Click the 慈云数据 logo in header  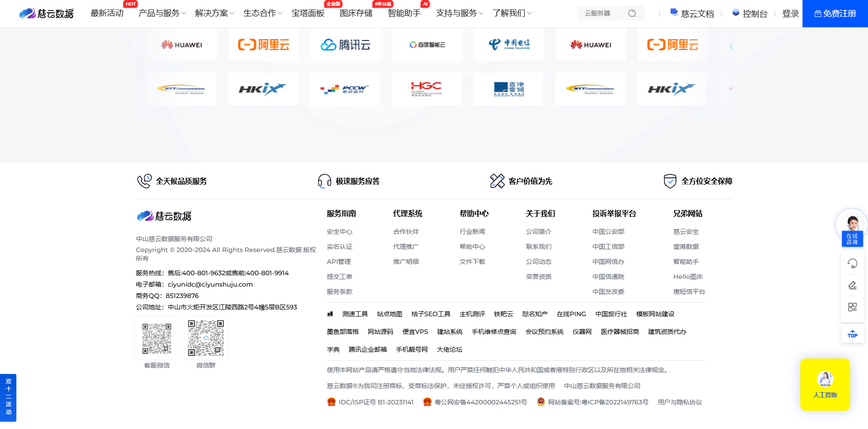coord(46,14)
